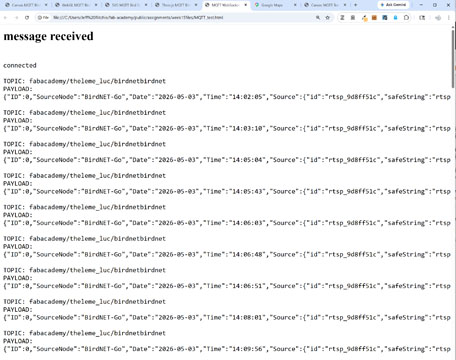Select the MQTT WebSocket tab
The height and width of the screenshot is (360, 456).
tap(226, 5)
